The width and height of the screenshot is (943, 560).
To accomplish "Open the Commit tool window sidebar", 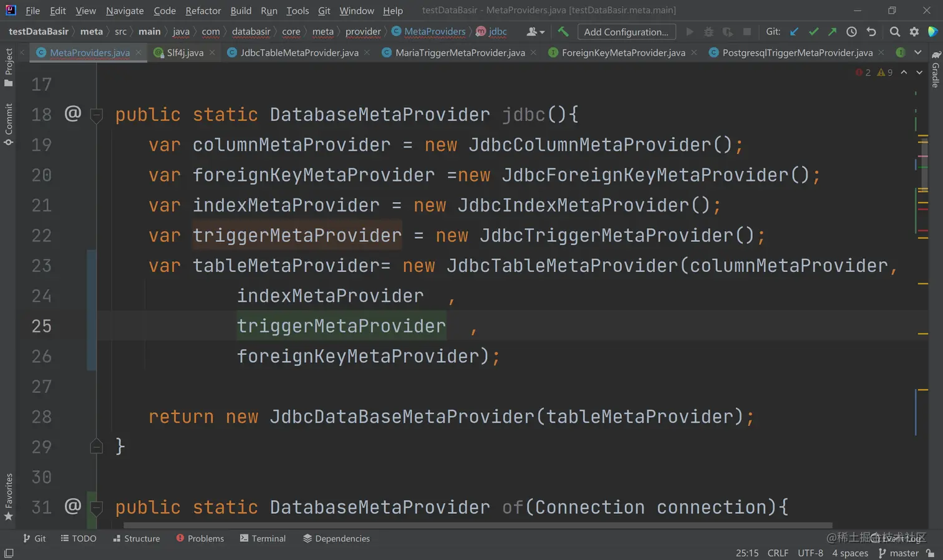I will (x=8, y=124).
